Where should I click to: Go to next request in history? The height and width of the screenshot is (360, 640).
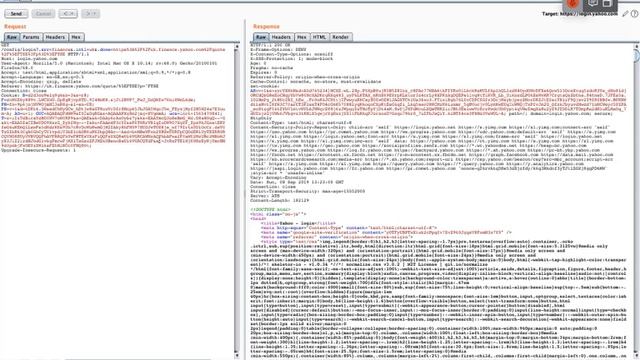click(x=90, y=13)
